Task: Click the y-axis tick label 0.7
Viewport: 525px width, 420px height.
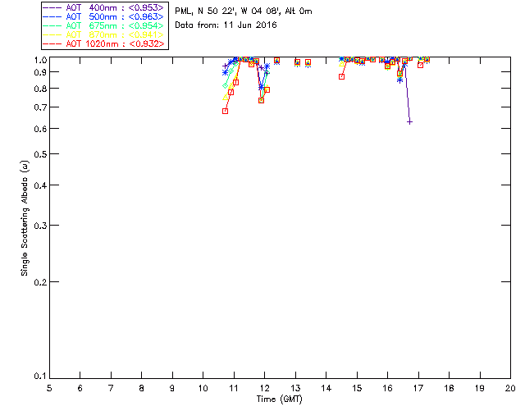Action: (40, 107)
